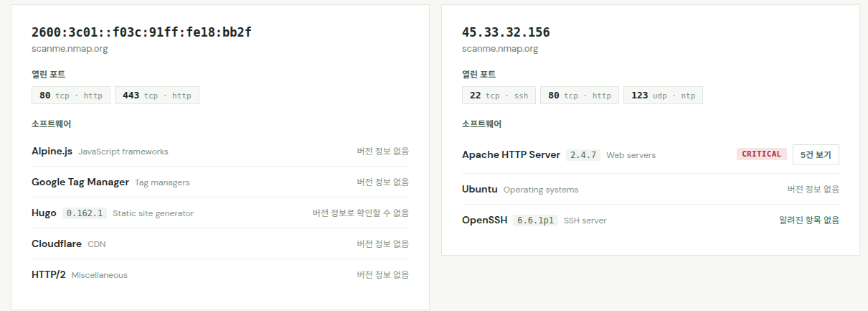Click the Apache HTTP Server name
The image size is (868, 311).
[511, 155]
